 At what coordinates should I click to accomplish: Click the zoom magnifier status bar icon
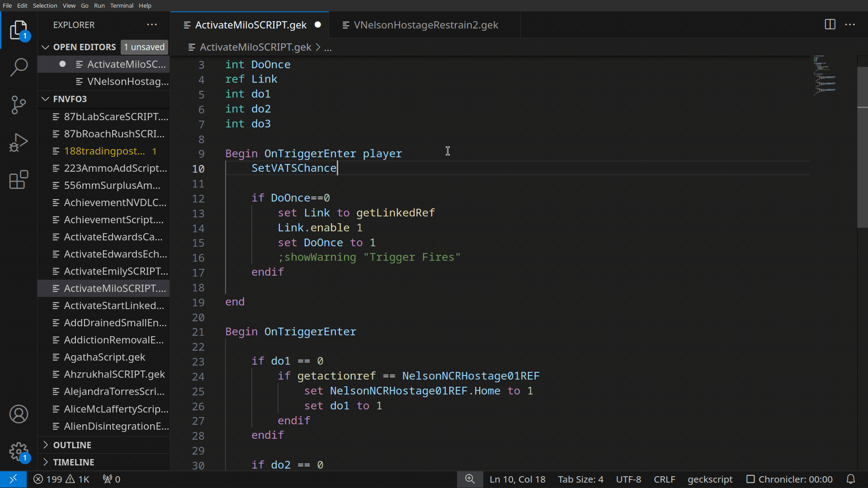pyautogui.click(x=470, y=479)
